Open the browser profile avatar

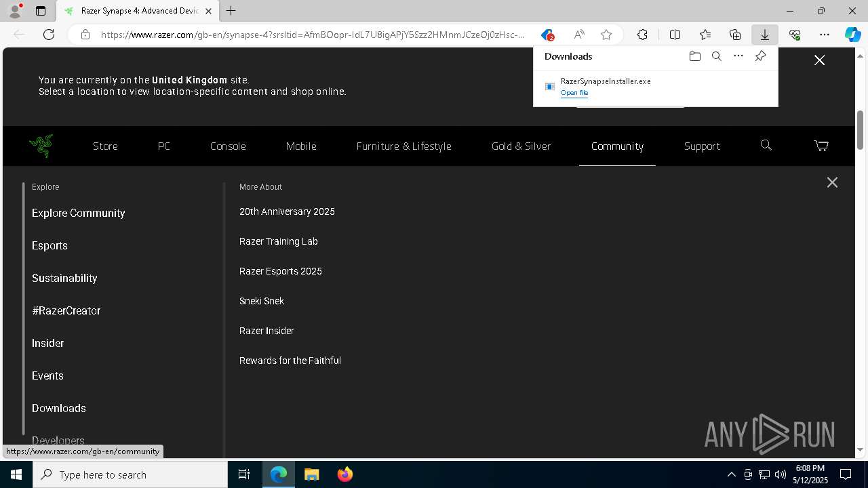tap(15, 11)
